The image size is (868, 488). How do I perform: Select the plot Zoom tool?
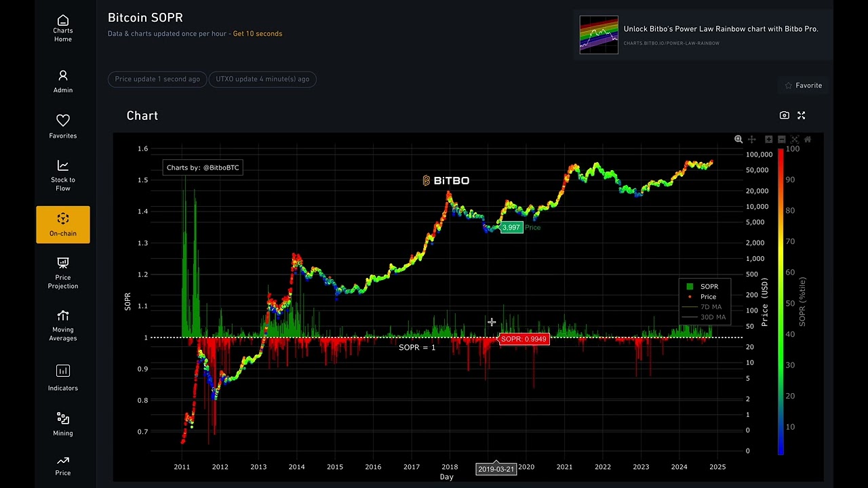pyautogui.click(x=738, y=139)
